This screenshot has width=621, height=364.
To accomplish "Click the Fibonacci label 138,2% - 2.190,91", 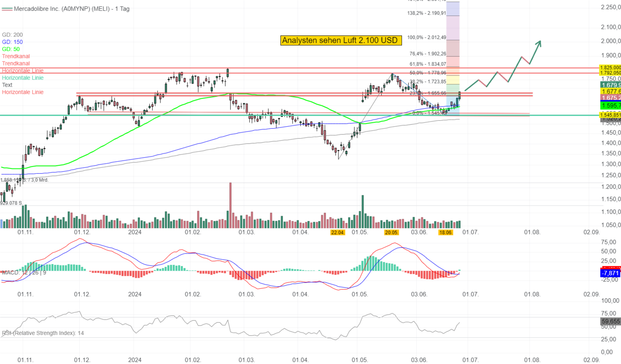I will point(427,13).
